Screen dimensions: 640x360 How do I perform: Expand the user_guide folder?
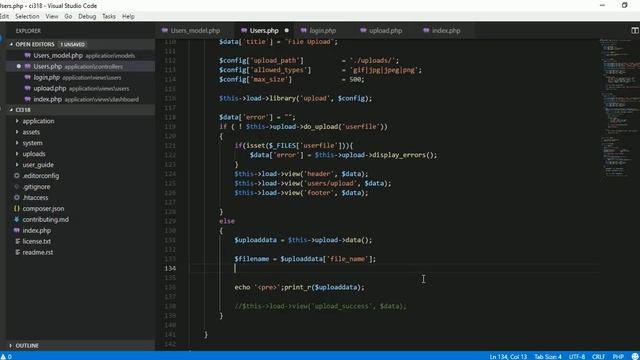(38, 165)
